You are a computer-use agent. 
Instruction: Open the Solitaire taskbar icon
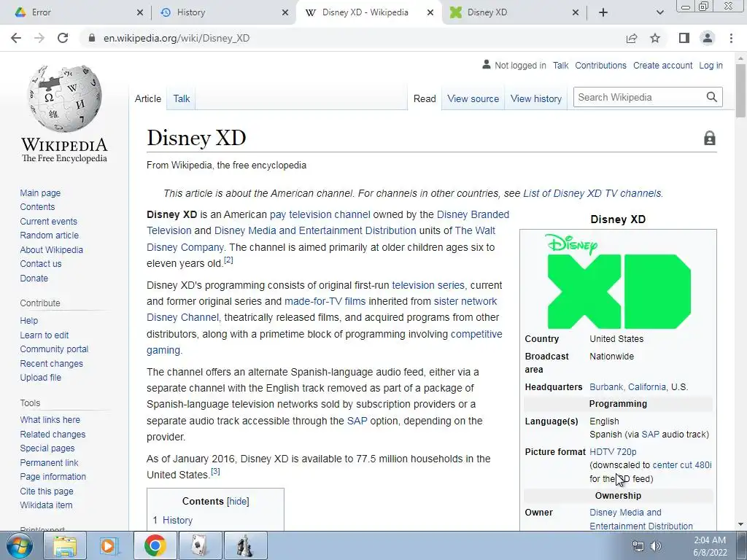200,545
